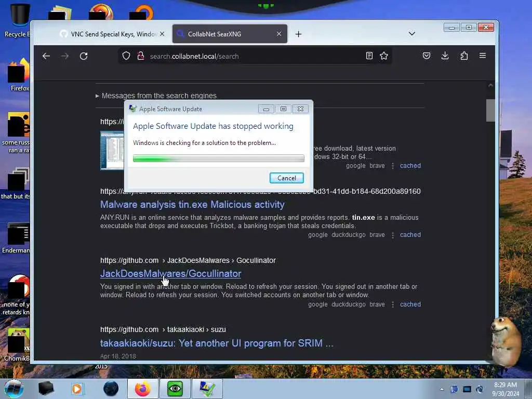Open the ChomikB desktop icon
This screenshot has height=399, width=532.
17,344
